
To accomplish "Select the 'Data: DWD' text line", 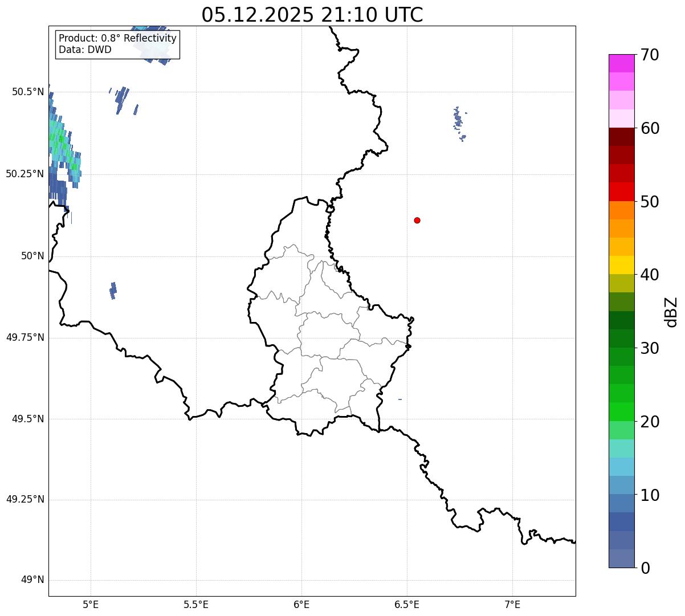I will pyautogui.click(x=85, y=50).
